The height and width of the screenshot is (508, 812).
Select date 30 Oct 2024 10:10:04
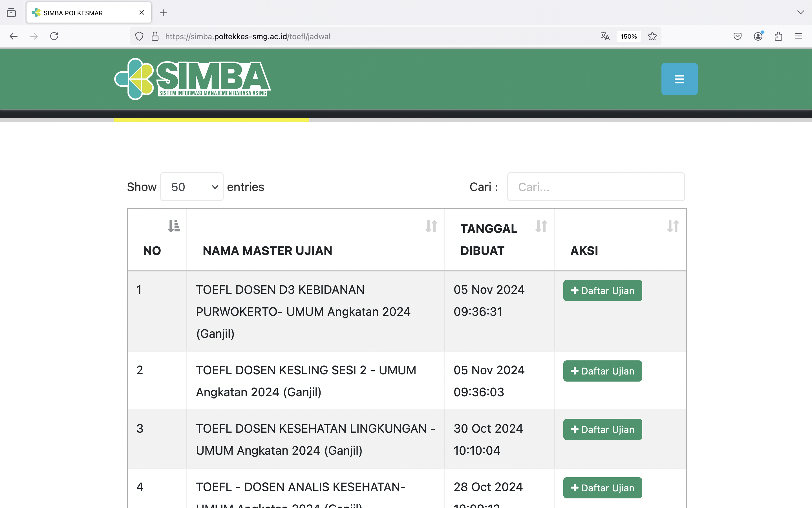pyautogui.click(x=488, y=439)
